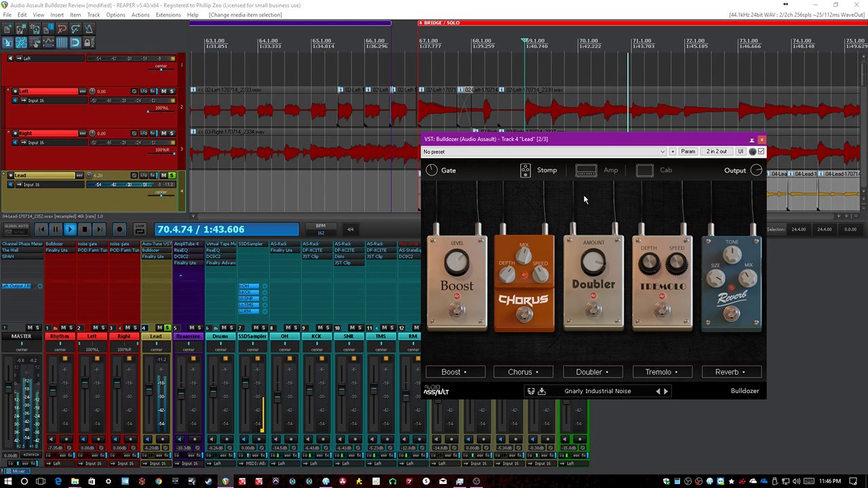Click the Param button
The width and height of the screenshot is (868, 488).
coord(688,152)
